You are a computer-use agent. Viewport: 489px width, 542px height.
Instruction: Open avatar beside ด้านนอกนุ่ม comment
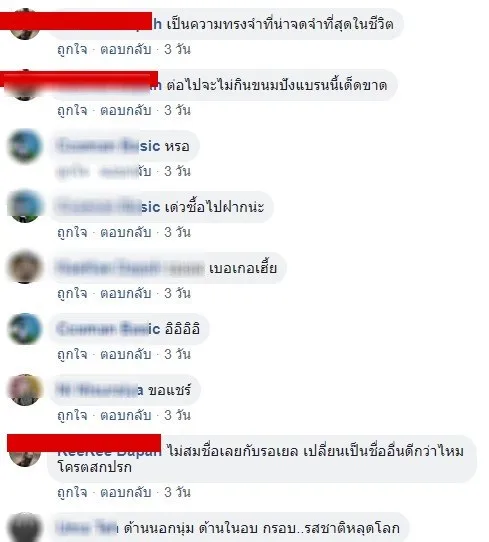coord(25,527)
